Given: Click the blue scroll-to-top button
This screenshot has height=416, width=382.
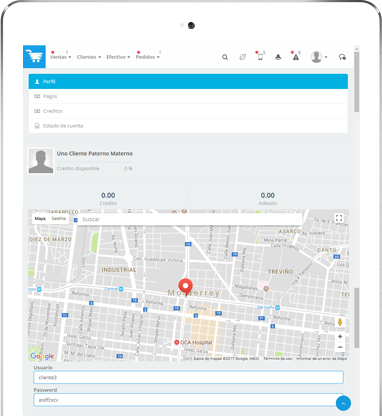Looking at the screenshot, I should (343, 403).
